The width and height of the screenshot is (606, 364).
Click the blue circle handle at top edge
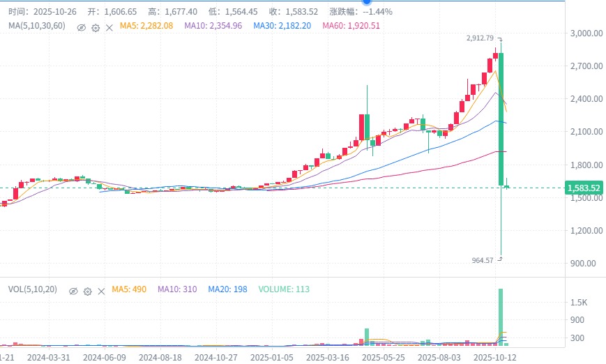click(x=366, y=2)
